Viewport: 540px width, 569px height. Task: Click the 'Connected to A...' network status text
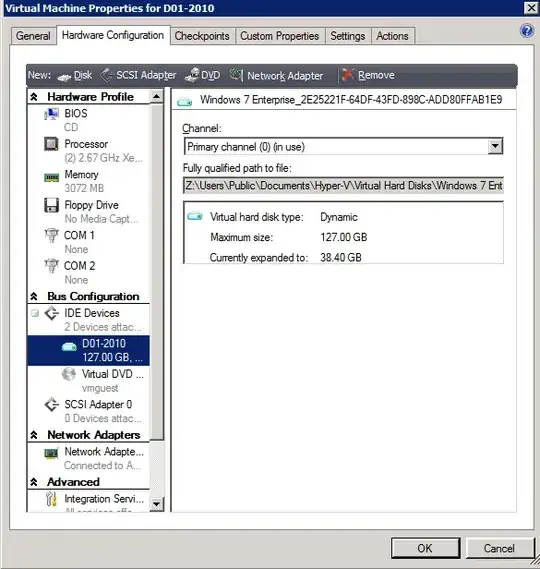102,465
